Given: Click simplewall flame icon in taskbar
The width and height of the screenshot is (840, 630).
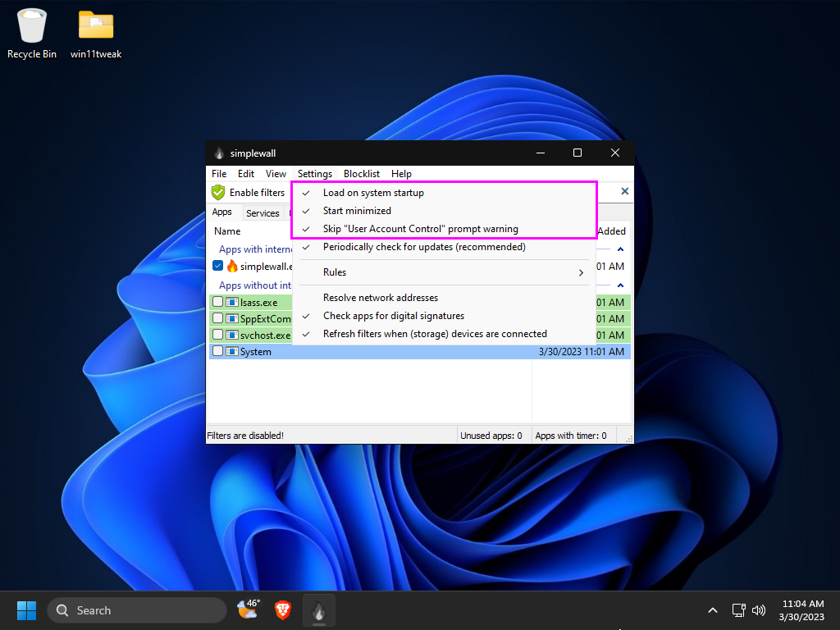Looking at the screenshot, I should point(319,610).
